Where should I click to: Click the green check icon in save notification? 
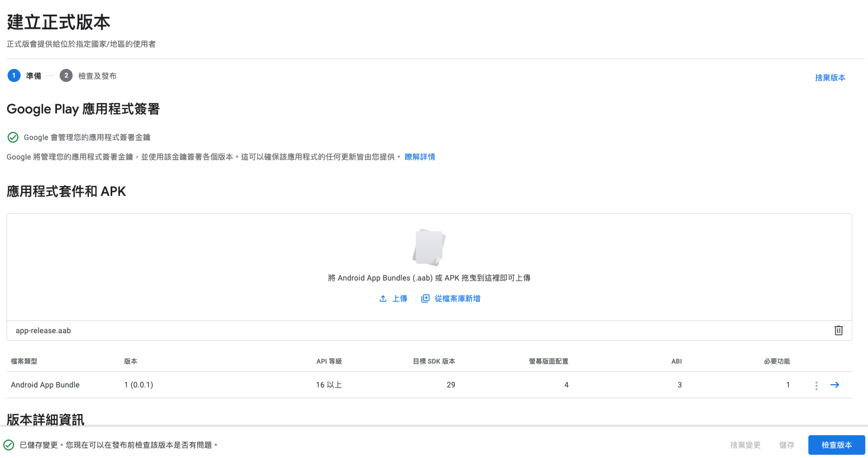(9, 445)
